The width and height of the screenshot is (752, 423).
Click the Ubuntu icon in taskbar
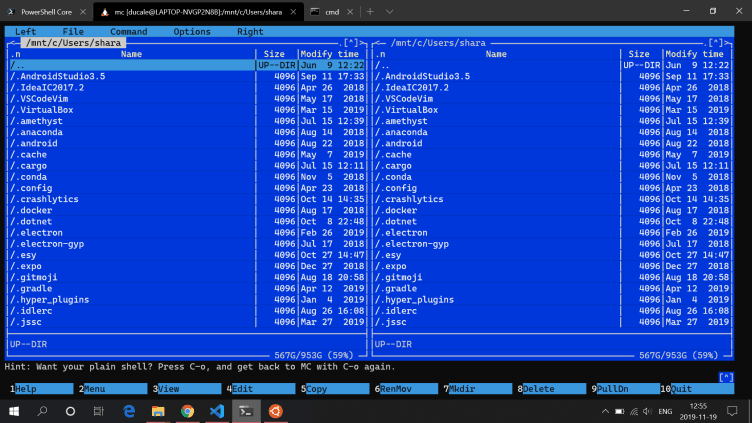tap(275, 411)
